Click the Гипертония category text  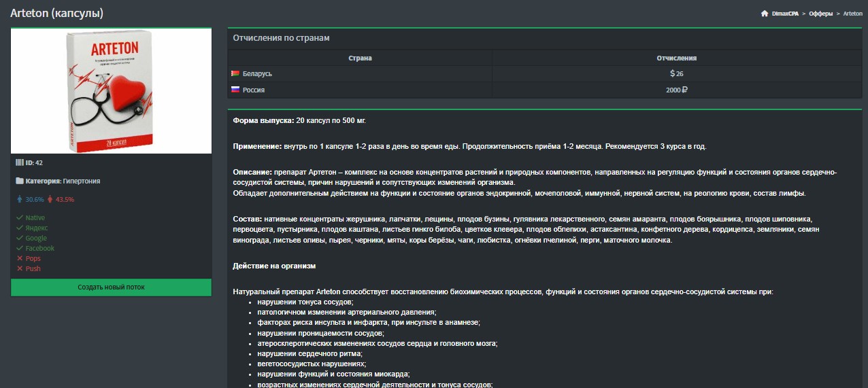point(82,181)
